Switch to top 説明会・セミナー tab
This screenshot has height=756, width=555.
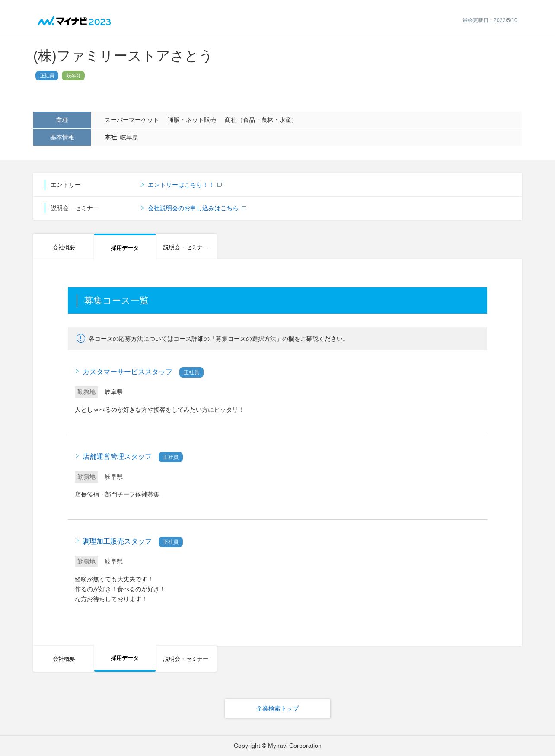click(186, 247)
